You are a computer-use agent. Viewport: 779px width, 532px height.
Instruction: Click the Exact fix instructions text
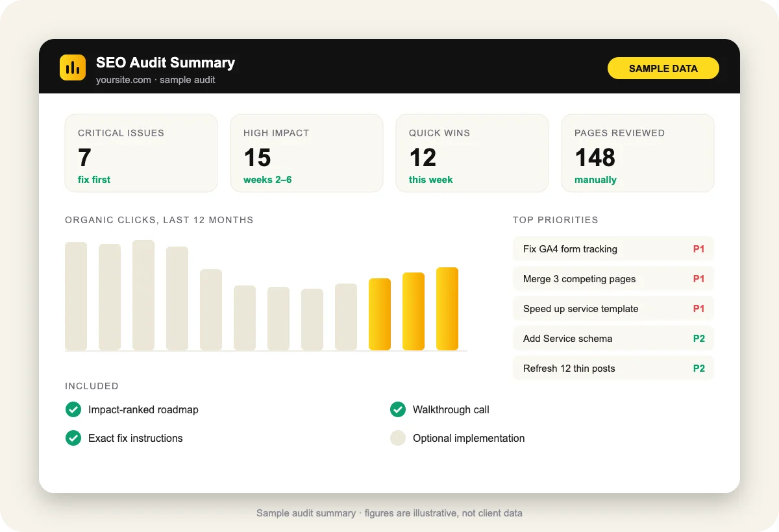pyautogui.click(x=136, y=439)
